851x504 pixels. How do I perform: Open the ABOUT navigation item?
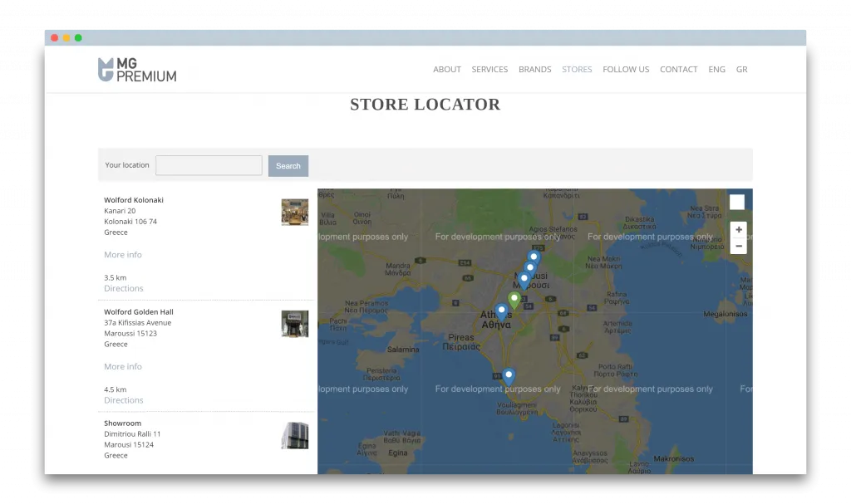pyautogui.click(x=447, y=70)
